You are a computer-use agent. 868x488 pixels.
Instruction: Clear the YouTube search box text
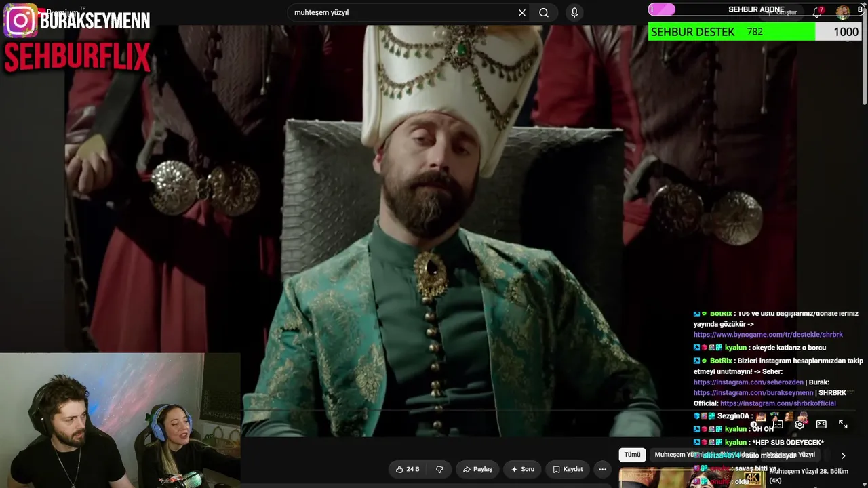coord(522,13)
